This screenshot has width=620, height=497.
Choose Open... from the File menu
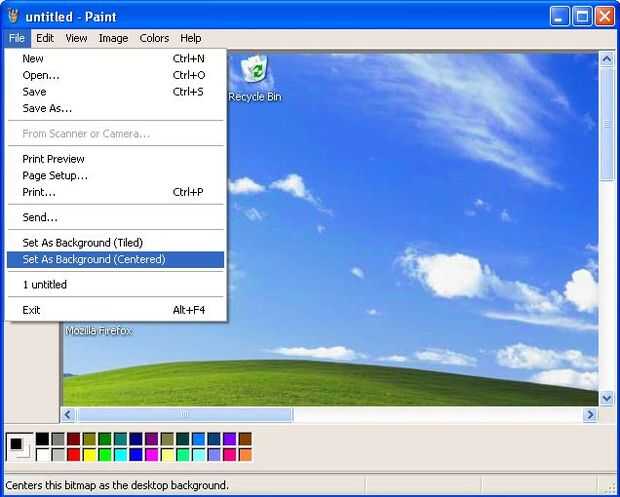(x=115, y=75)
